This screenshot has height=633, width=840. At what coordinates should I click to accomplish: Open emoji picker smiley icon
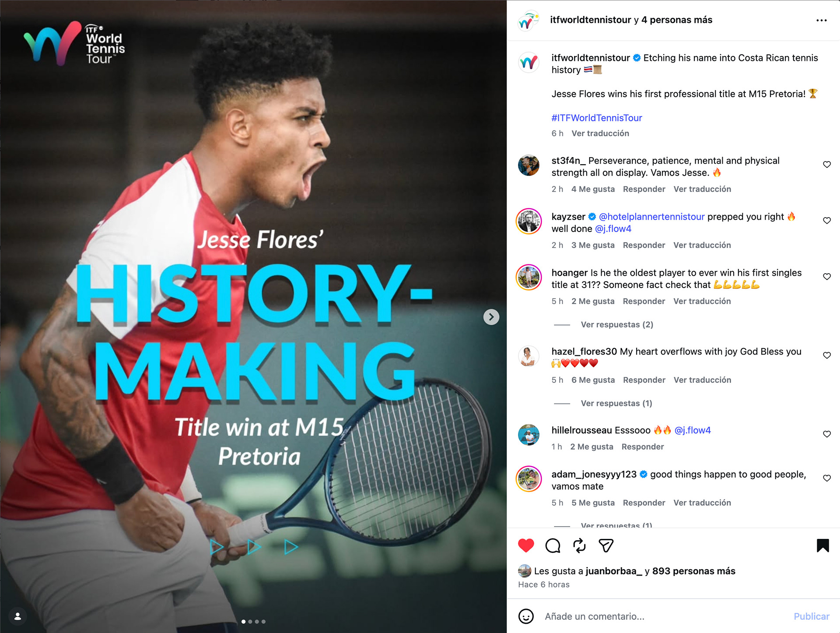coord(526,616)
